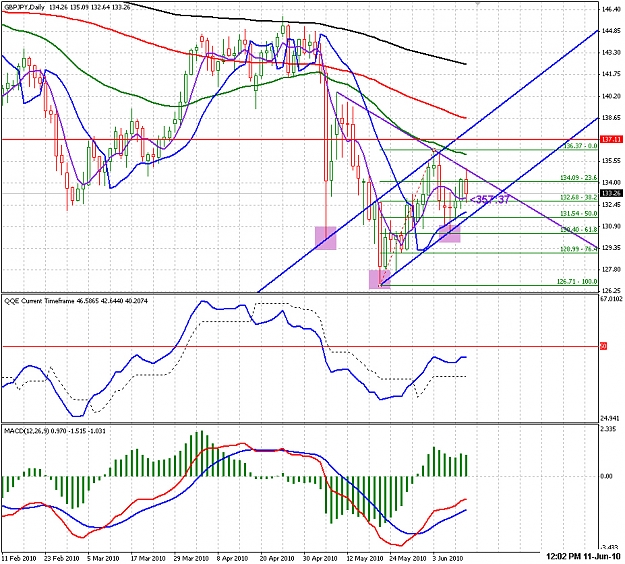Click the 24 May 2010 date label
The width and height of the screenshot is (625, 564).
pyautogui.click(x=407, y=558)
